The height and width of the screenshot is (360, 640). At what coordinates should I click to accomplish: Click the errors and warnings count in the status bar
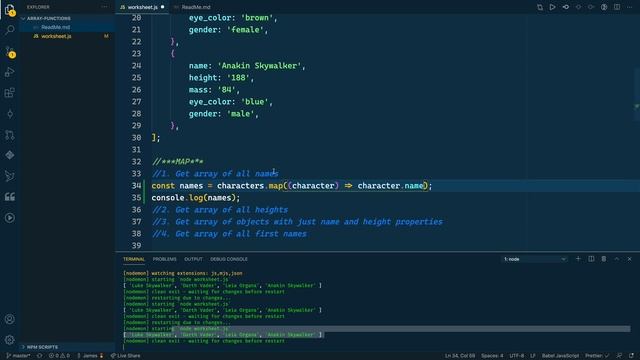tap(60, 356)
